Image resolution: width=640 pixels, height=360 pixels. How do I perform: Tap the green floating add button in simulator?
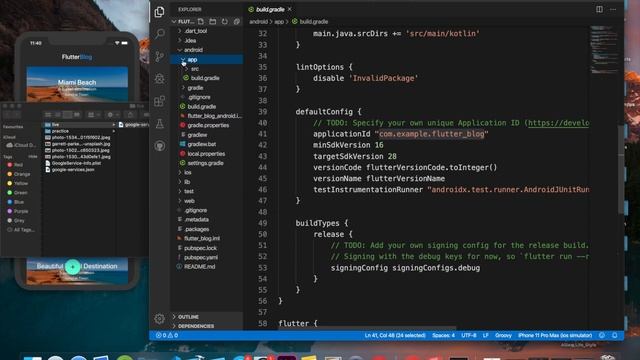pos(73,267)
